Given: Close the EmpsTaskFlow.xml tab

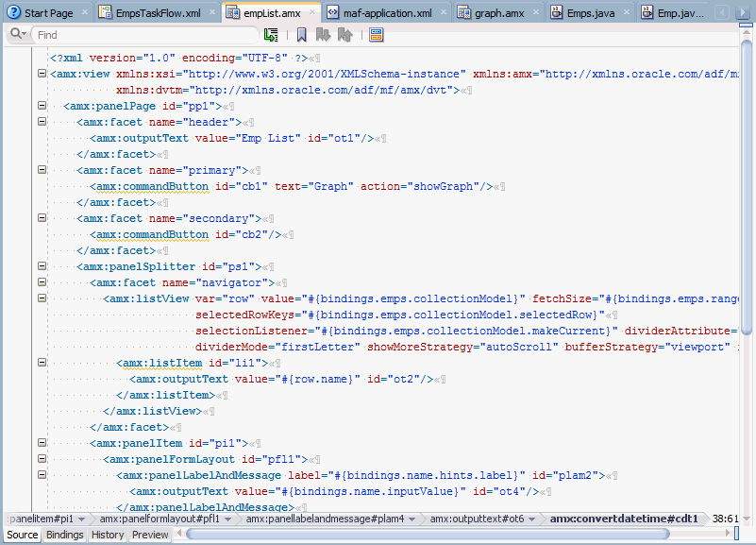Looking at the screenshot, I should tap(212, 12).
